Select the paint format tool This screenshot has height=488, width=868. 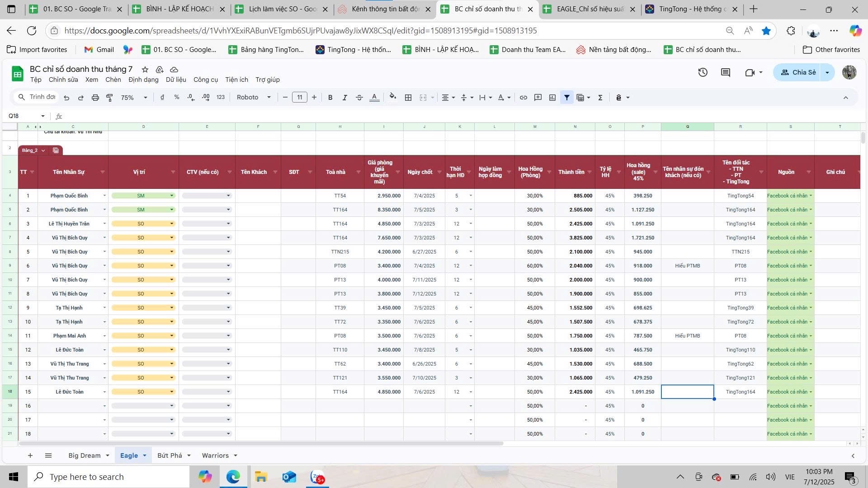click(x=109, y=98)
